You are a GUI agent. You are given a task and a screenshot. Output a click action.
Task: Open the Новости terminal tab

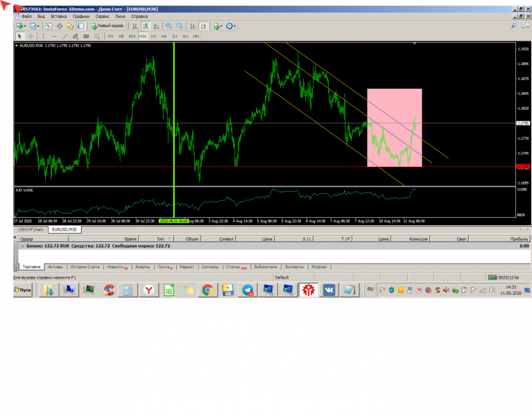tap(117, 267)
